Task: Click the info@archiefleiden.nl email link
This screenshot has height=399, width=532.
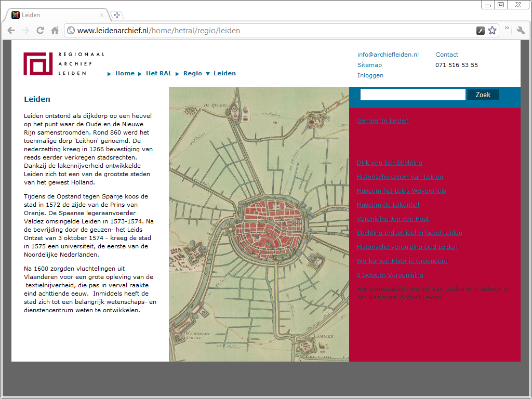Action: [388, 55]
